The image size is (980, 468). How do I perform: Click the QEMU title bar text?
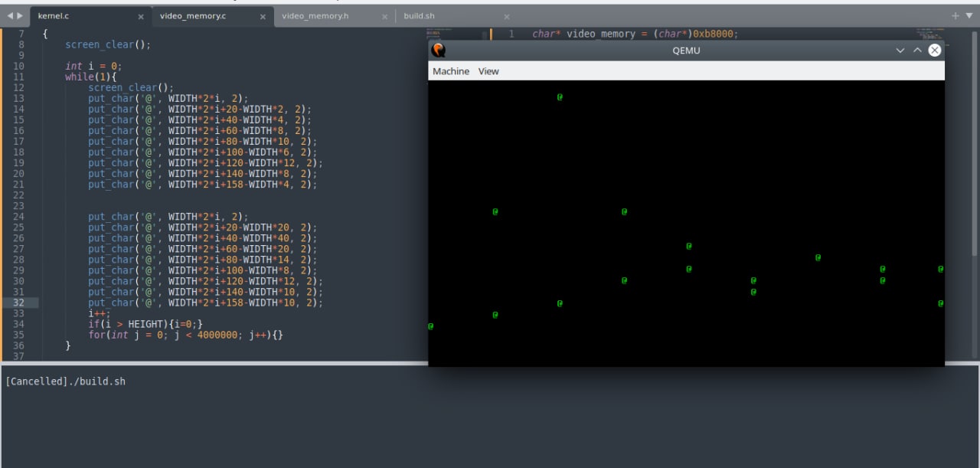point(686,50)
